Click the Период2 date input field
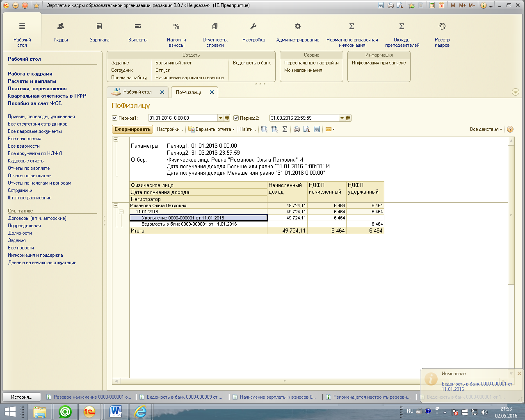Viewport: 525px width, 420px height. click(304, 118)
